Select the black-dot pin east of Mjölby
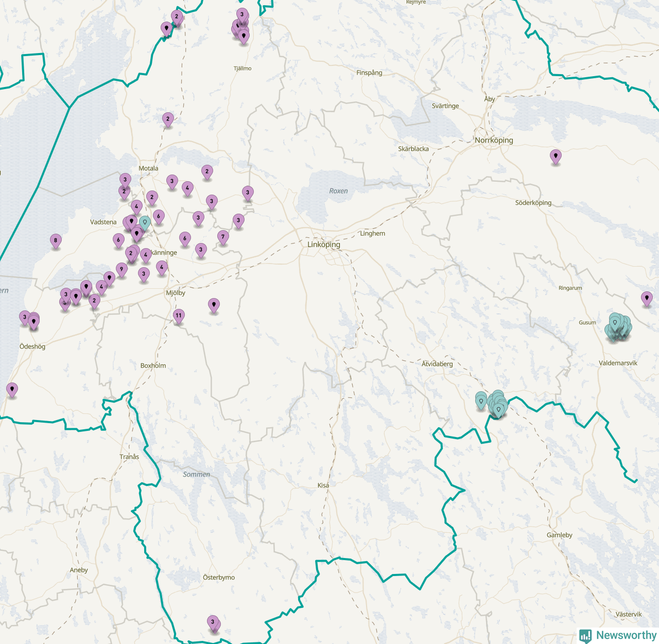The image size is (659, 644). coord(214,306)
